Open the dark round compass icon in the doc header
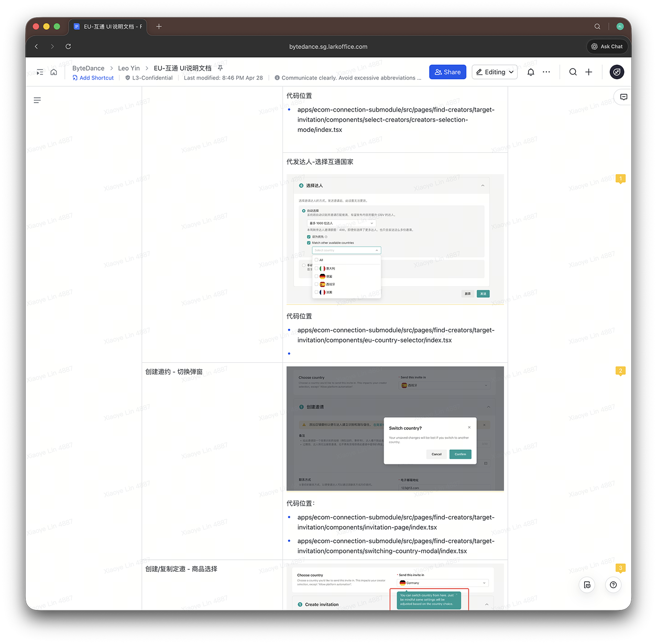 tap(617, 72)
